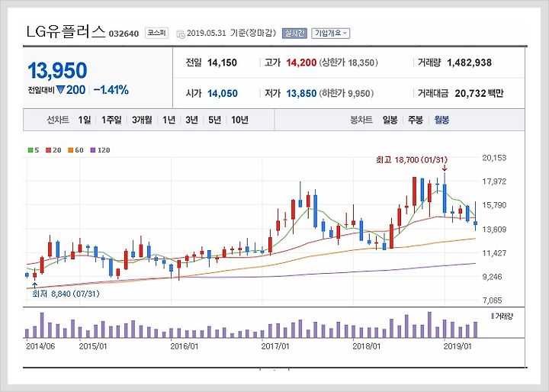The width and height of the screenshot is (549, 392).
Task: Select the 3년 line chart tab
Action: tap(191, 120)
